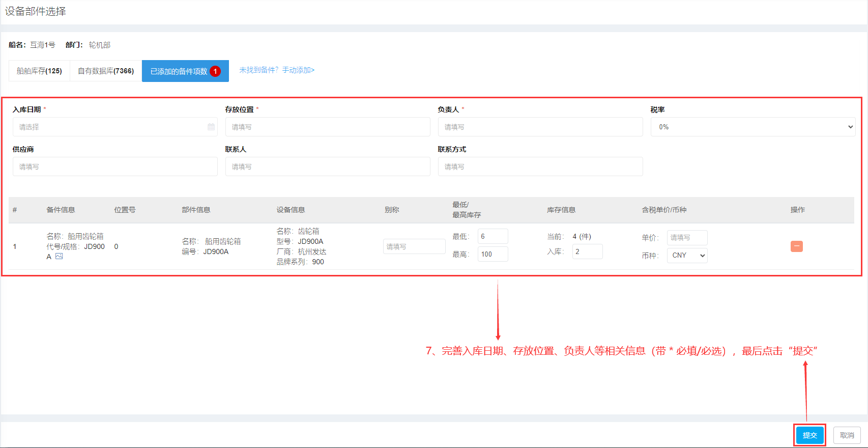Click the 入库 quantity field showing 2
Image resolution: width=868 pixels, height=448 pixels.
tap(587, 251)
